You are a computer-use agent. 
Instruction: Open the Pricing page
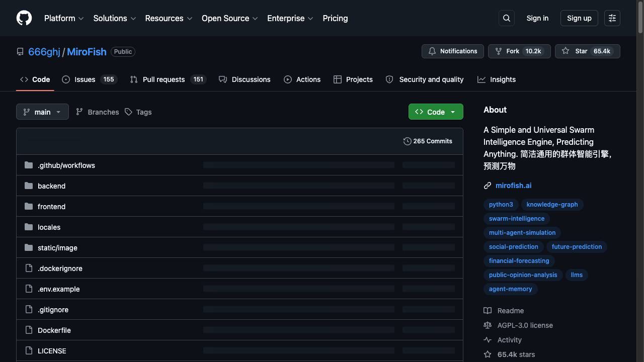335,18
